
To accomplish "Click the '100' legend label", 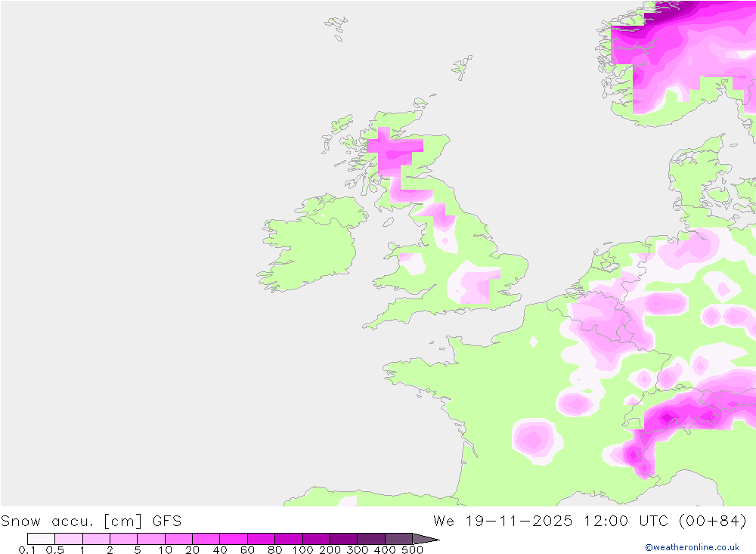I will [303, 549].
